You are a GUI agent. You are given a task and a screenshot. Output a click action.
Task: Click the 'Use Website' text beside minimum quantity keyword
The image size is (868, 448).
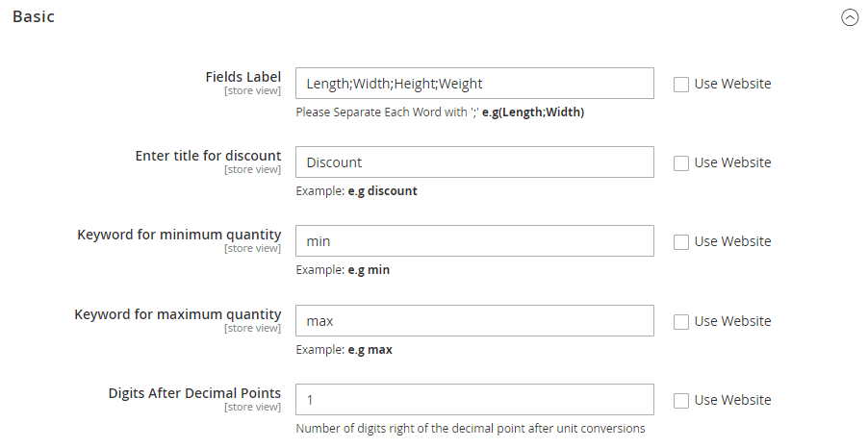732,241
